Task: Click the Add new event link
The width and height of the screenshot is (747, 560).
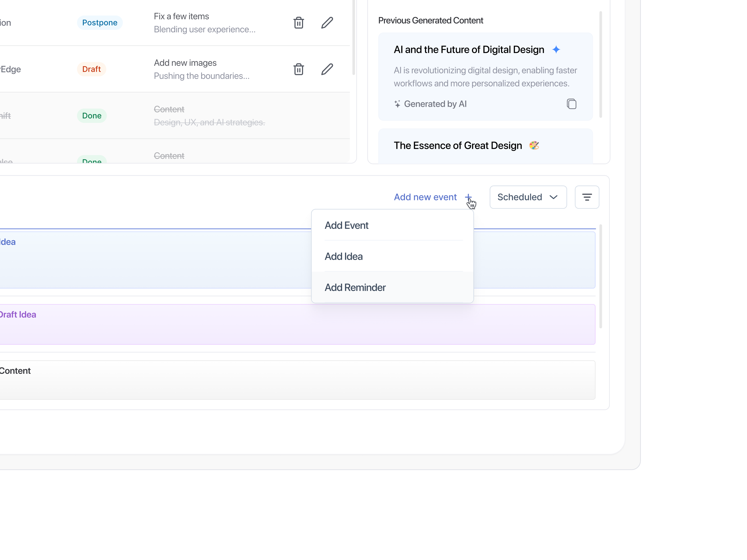Action: tap(425, 197)
